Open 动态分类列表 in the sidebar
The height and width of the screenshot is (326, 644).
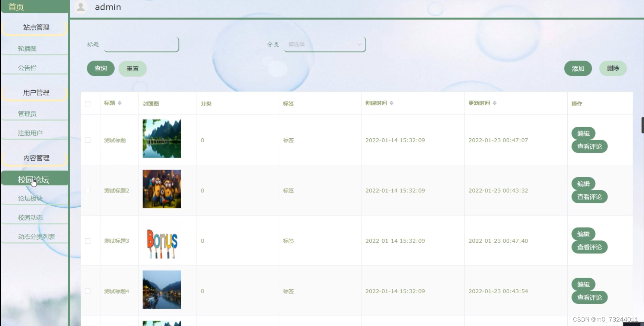coord(35,237)
